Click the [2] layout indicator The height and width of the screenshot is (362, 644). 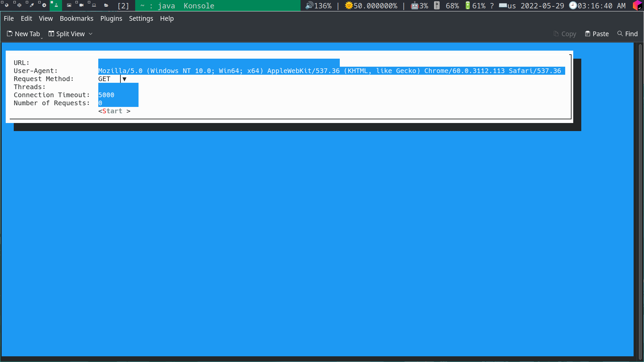pyautogui.click(x=123, y=6)
